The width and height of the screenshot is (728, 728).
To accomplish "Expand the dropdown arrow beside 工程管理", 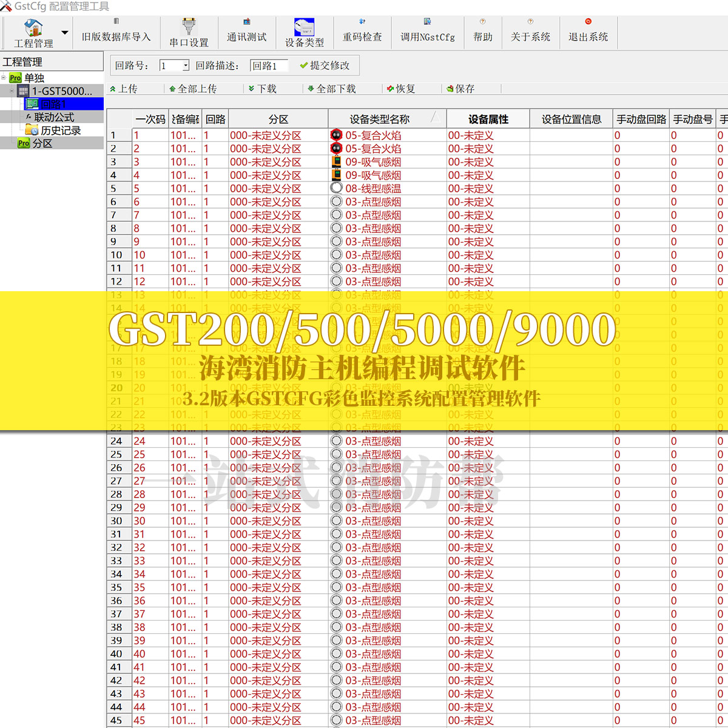I will pos(65,33).
